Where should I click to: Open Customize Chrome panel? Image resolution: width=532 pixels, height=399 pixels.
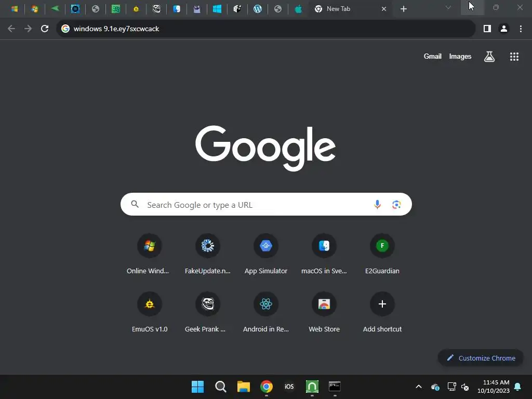coord(481,358)
